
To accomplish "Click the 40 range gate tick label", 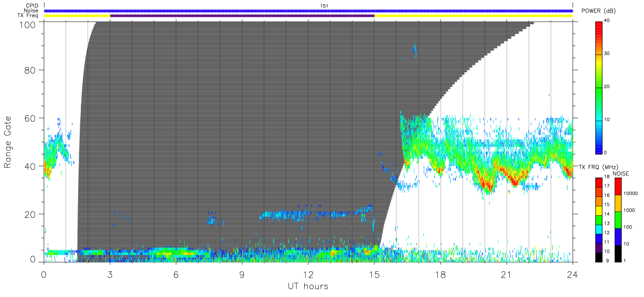I will (30, 167).
